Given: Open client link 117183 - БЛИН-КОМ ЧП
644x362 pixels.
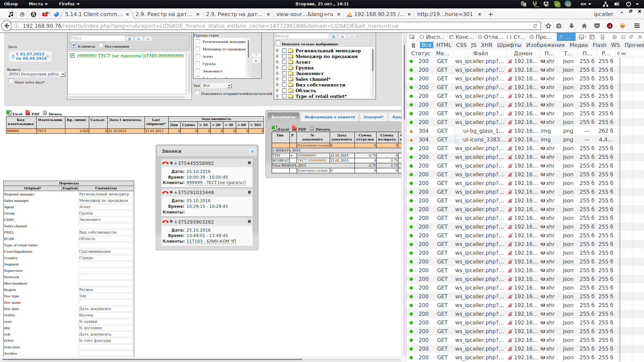Looking at the screenshot, I should click(211, 241).
